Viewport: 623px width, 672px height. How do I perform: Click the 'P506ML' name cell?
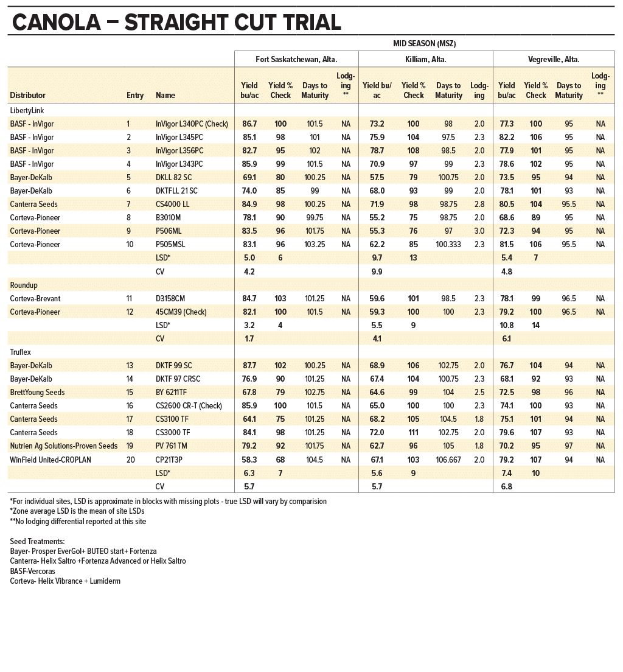click(169, 231)
